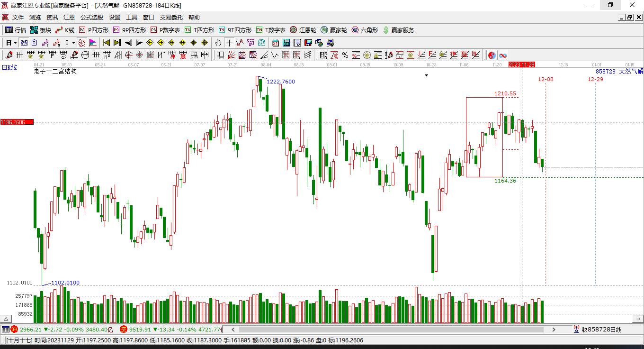Jump to last bar icon

[117, 43]
